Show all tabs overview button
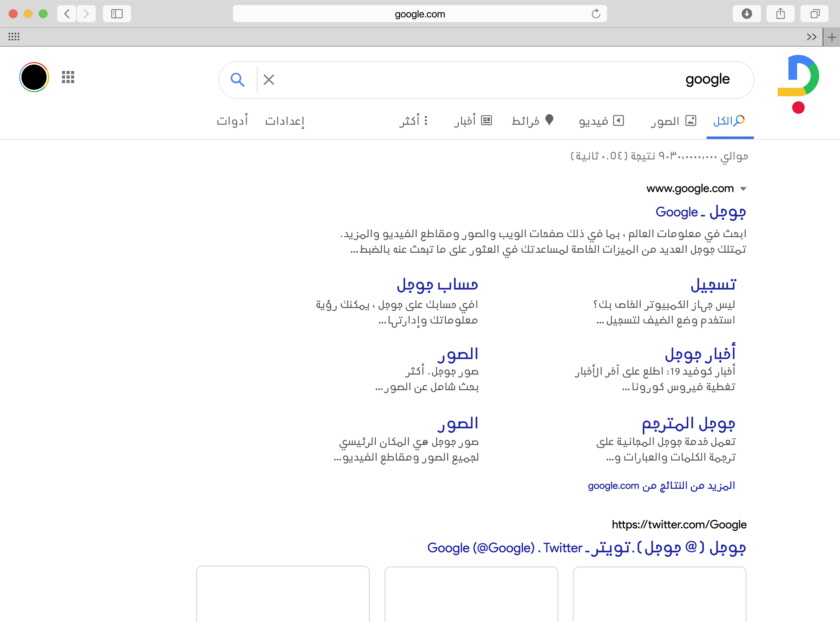This screenshot has width=840, height=622. pyautogui.click(x=815, y=14)
